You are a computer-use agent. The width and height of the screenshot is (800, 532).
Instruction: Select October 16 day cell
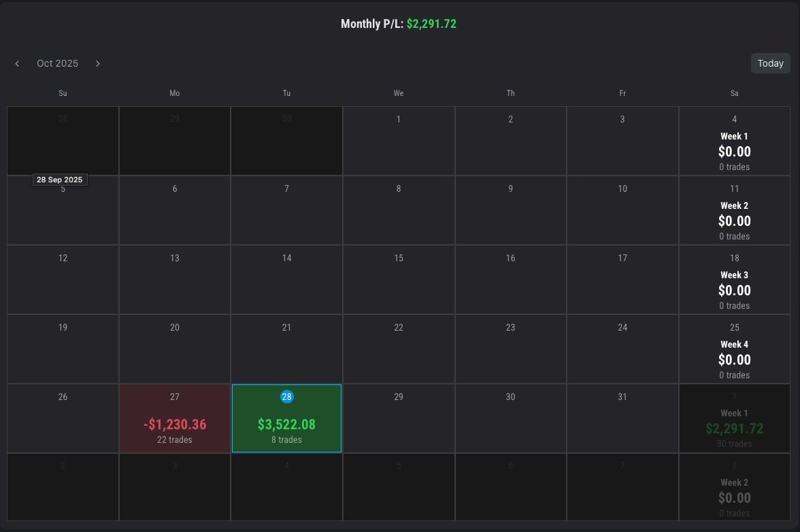coord(511,280)
